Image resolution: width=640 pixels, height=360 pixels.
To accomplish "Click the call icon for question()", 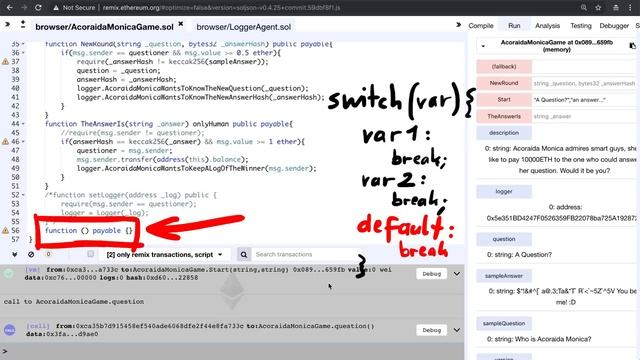I will click(9, 330).
